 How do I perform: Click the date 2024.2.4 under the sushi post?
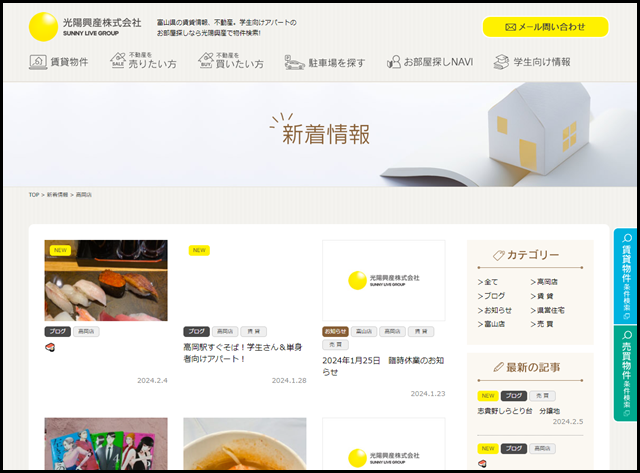point(152,380)
